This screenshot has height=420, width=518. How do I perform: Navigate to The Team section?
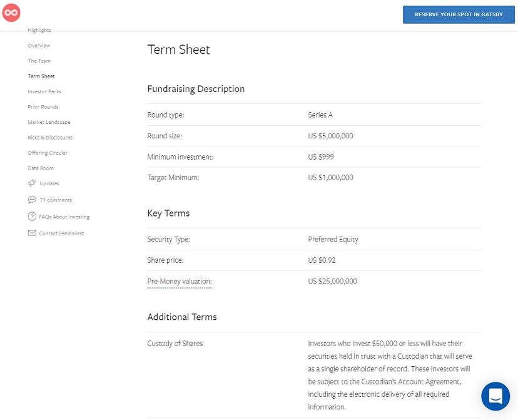pos(39,61)
